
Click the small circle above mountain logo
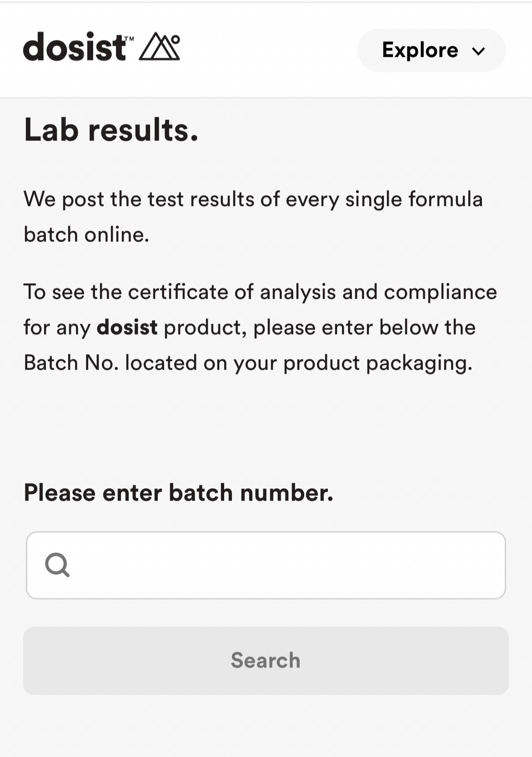pos(176,39)
